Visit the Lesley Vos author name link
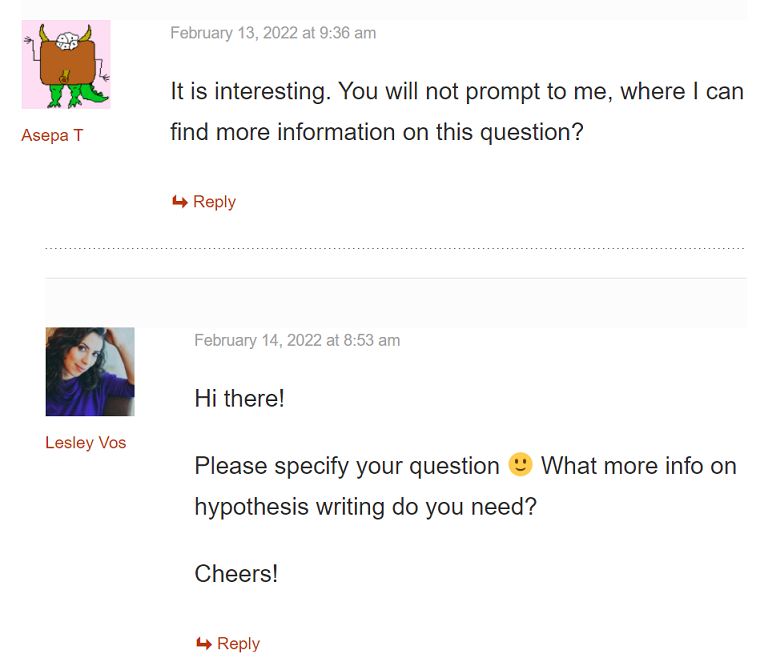This screenshot has height=658, width=760. click(x=86, y=442)
